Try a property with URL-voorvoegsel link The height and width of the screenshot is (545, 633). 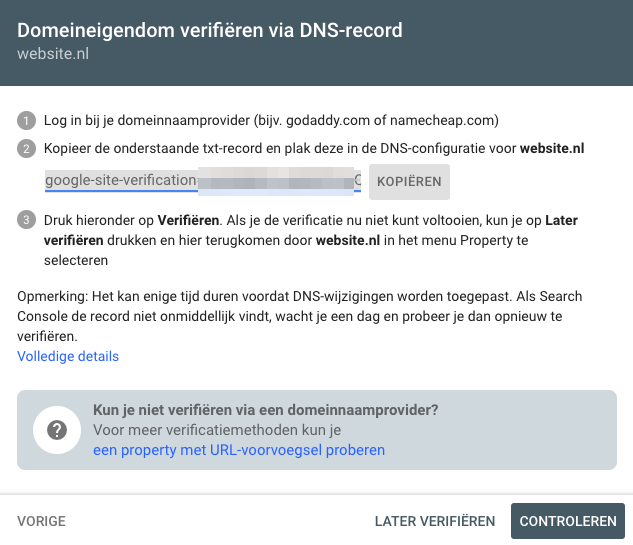coord(239,450)
